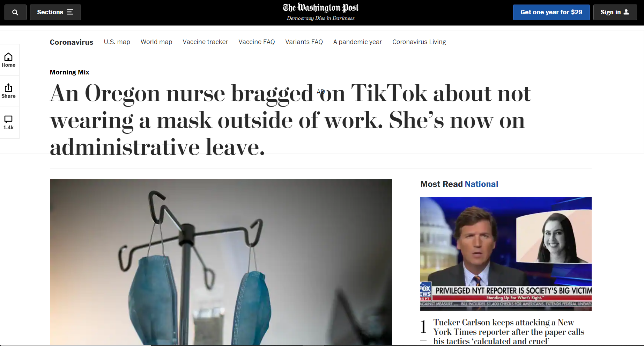Go to Home via sidebar icon
Image resolution: width=644 pixels, height=346 pixels.
[x=8, y=60]
